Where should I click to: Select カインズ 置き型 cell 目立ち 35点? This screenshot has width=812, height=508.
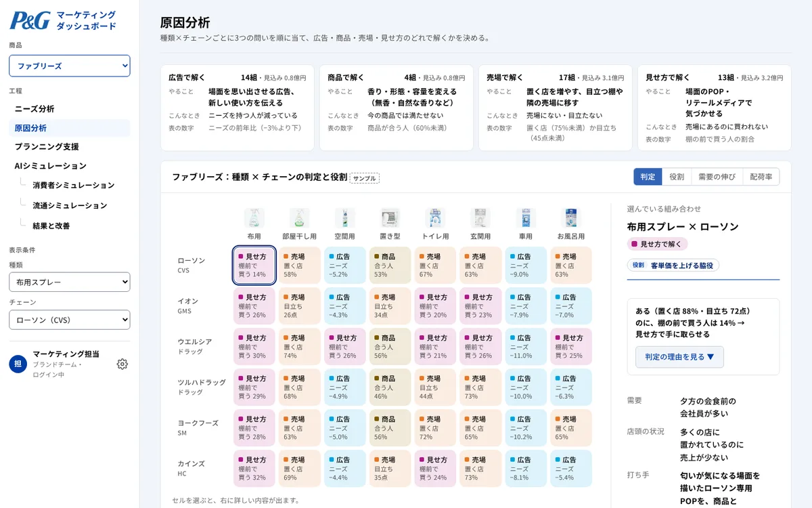pos(390,469)
